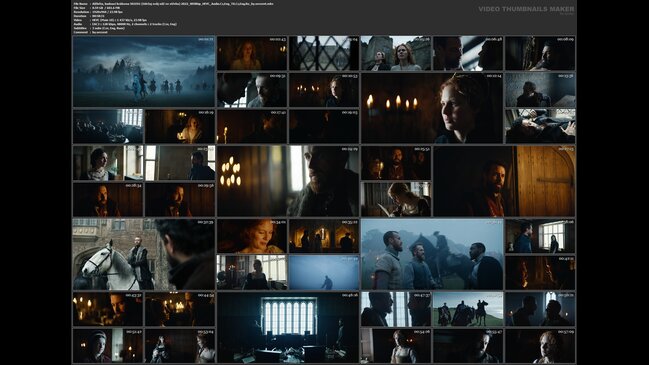Click the woman holding a candle thumbnail
649x365 pixels.
(180, 126)
